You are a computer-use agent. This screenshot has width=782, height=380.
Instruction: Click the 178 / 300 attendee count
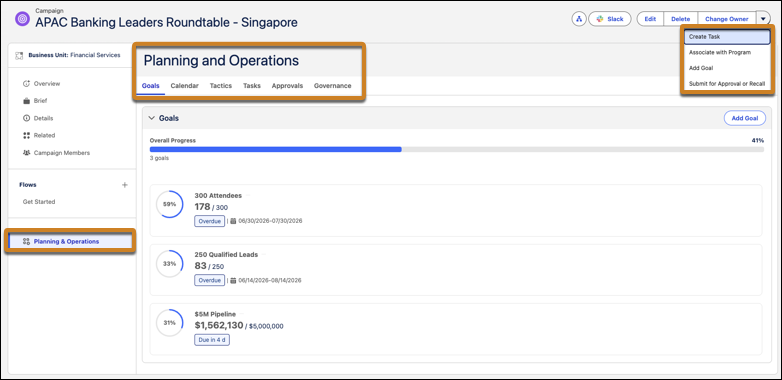[211, 207]
